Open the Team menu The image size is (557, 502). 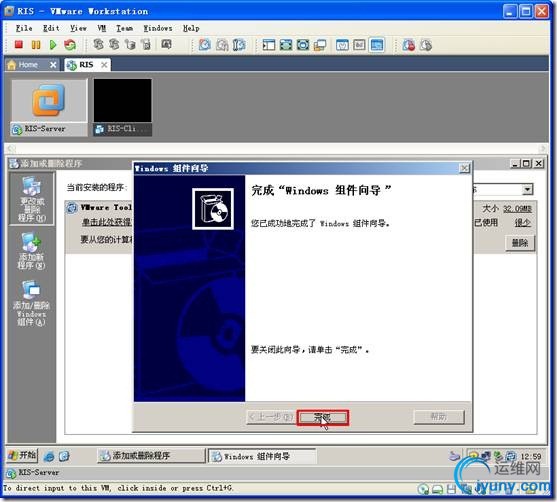(125, 28)
